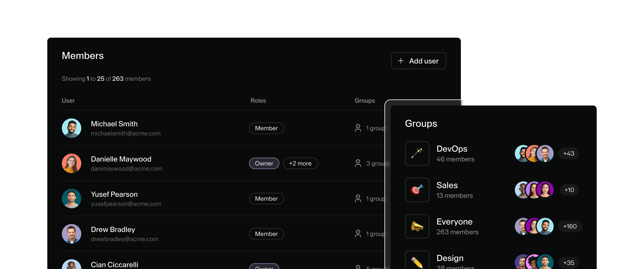Click Yusef Pearson's Member role badge
This screenshot has height=269, width=644.
[266, 199]
